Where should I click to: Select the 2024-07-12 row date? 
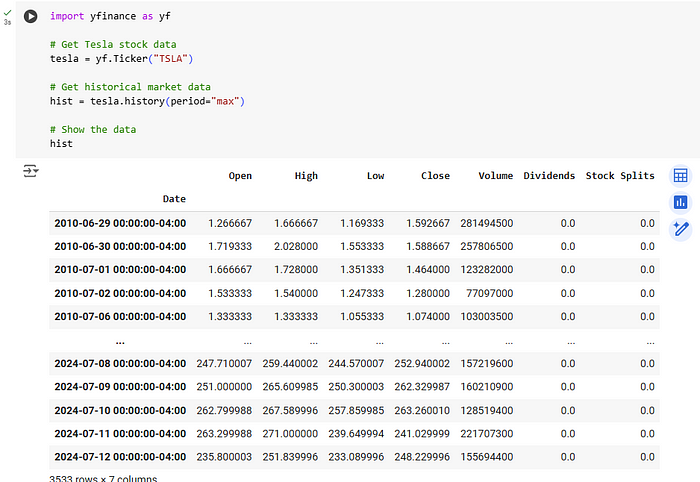120,457
